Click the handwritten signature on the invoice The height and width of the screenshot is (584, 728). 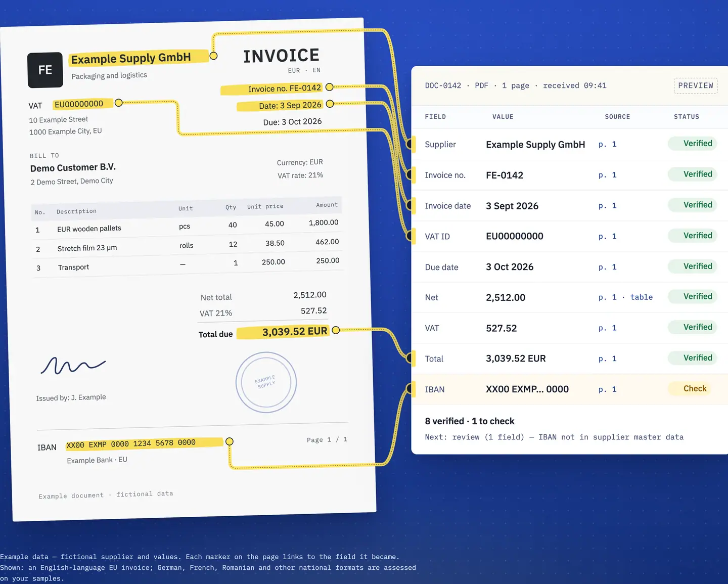[x=73, y=365]
